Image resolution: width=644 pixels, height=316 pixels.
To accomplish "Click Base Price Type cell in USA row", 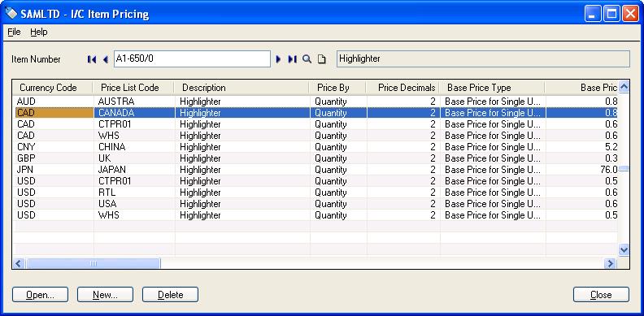I will tap(493, 204).
